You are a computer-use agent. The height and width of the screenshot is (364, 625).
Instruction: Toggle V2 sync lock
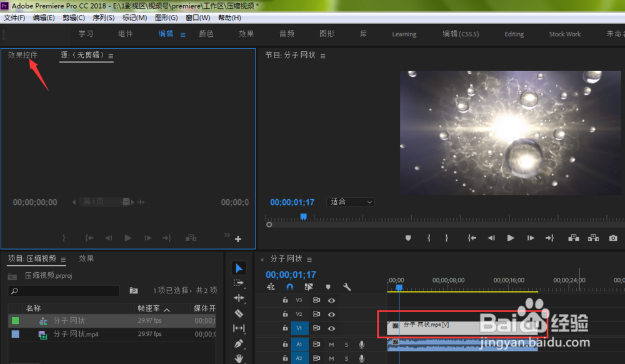[316, 314]
